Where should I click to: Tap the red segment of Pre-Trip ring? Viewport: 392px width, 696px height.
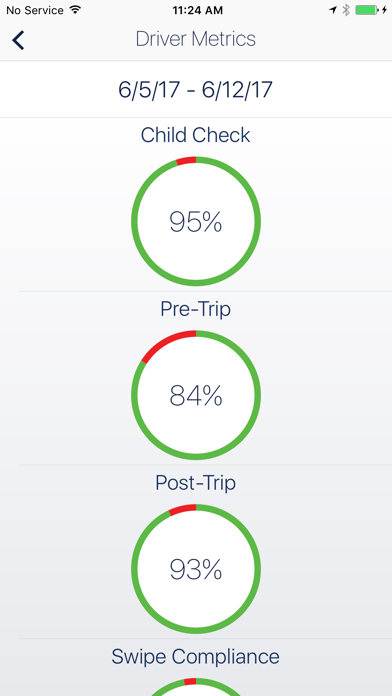click(x=165, y=344)
